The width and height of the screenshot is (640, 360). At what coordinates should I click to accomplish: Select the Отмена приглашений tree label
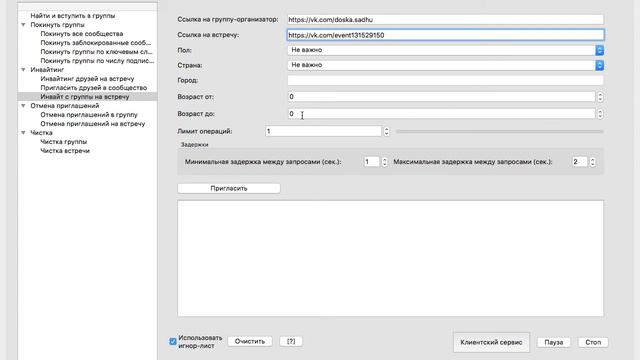coord(65,106)
